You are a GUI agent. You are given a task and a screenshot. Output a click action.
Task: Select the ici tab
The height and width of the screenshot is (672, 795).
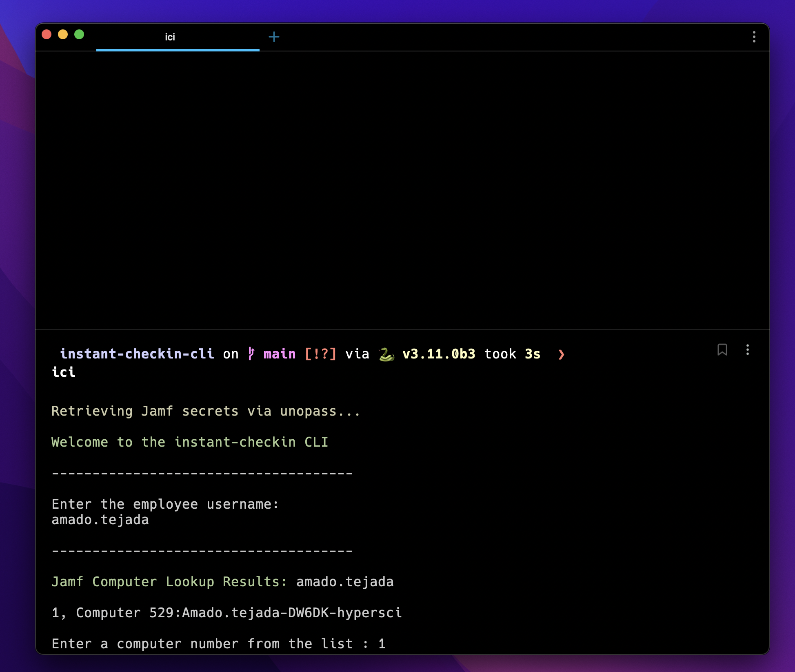[170, 37]
